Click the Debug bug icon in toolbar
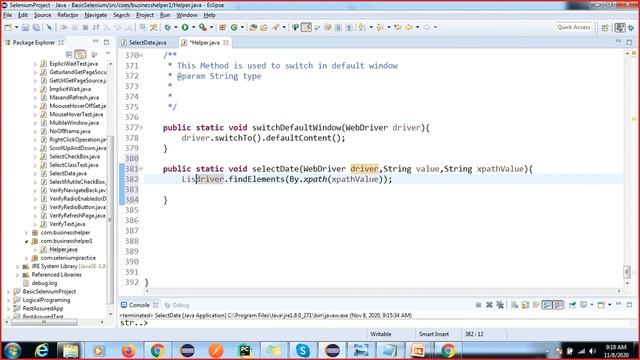Screen dimensions: 640x360 tap(168, 27)
